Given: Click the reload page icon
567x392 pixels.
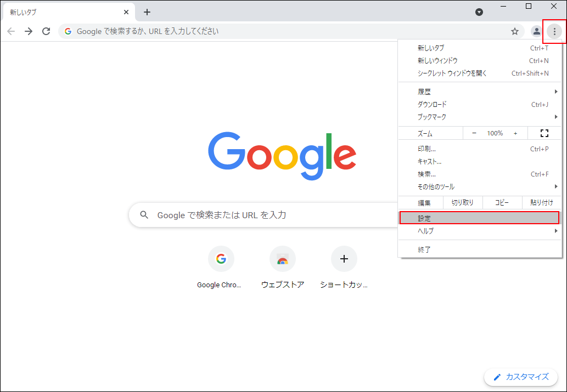Looking at the screenshot, I should 46,31.
